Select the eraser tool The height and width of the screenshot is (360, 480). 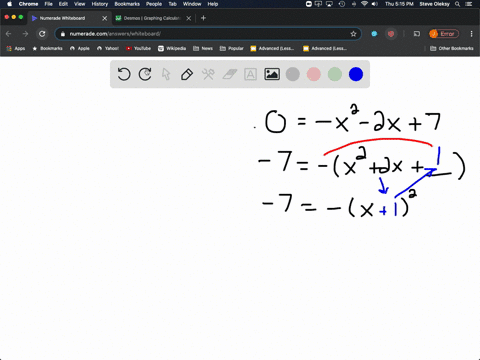coord(229,74)
